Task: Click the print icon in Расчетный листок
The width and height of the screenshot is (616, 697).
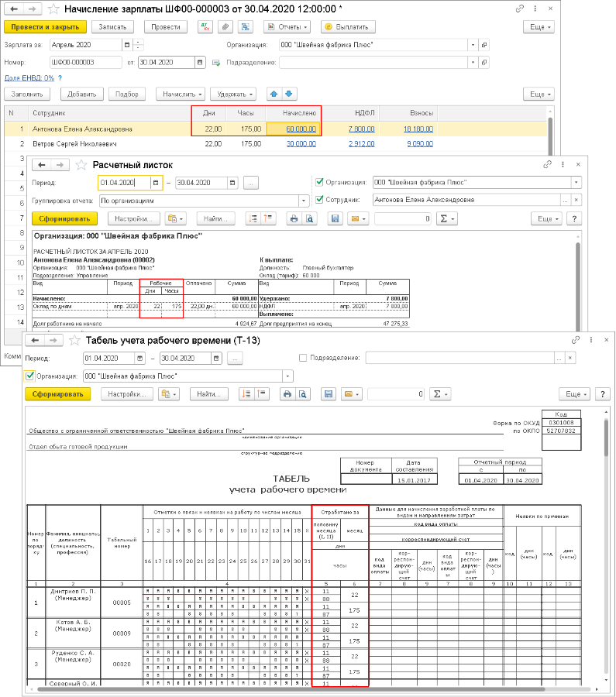Action: tap(294, 218)
